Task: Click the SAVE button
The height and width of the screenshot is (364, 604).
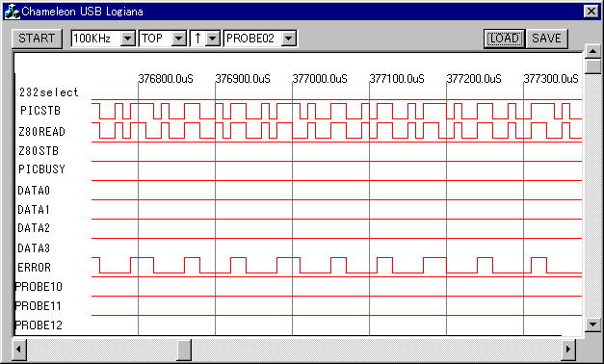Action: tap(546, 39)
